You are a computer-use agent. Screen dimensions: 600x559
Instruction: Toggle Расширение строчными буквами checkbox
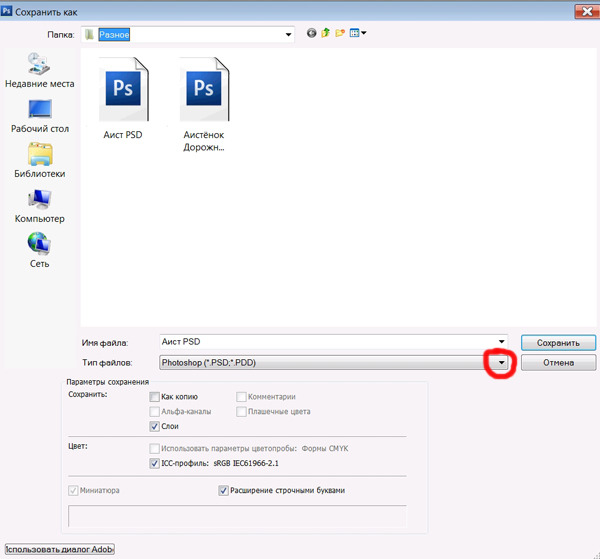coord(223,491)
